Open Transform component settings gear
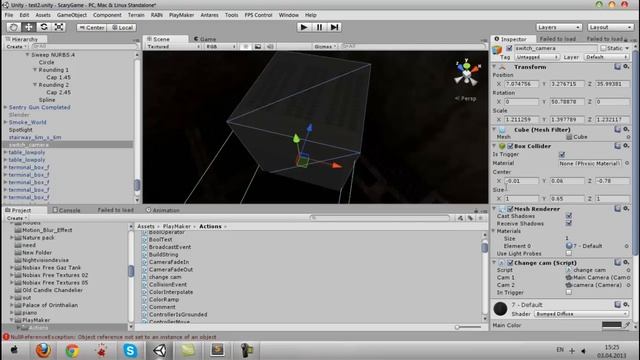Viewport: 640px width, 360px height. (626, 67)
